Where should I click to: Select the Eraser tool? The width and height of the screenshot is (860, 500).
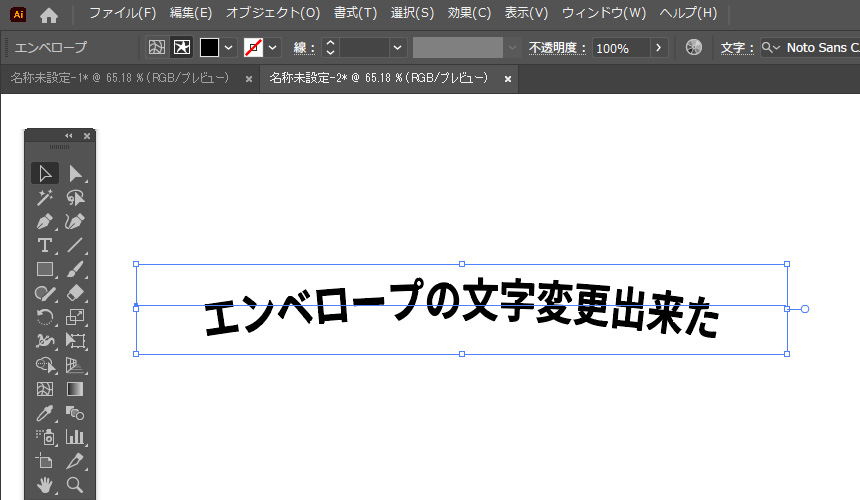coord(75,293)
